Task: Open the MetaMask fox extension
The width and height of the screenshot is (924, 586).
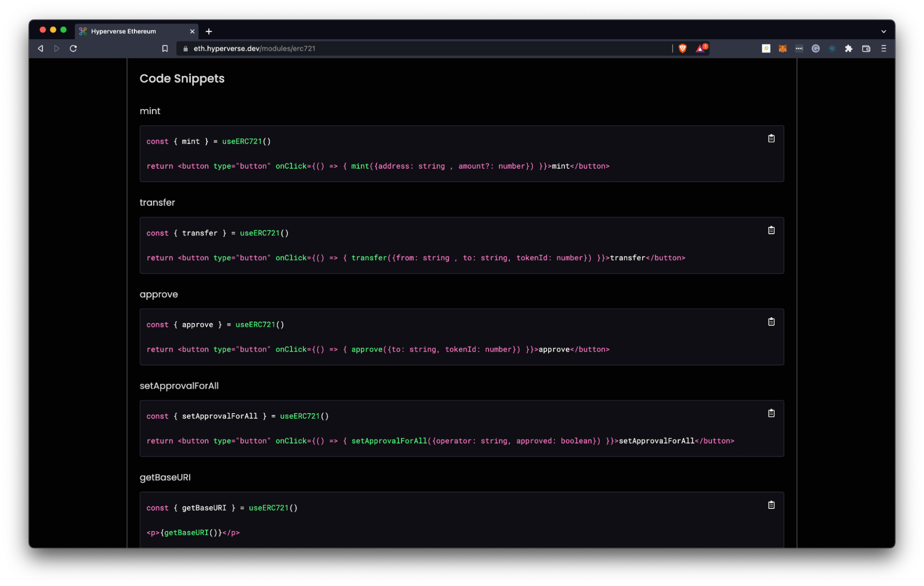Action: pos(783,49)
